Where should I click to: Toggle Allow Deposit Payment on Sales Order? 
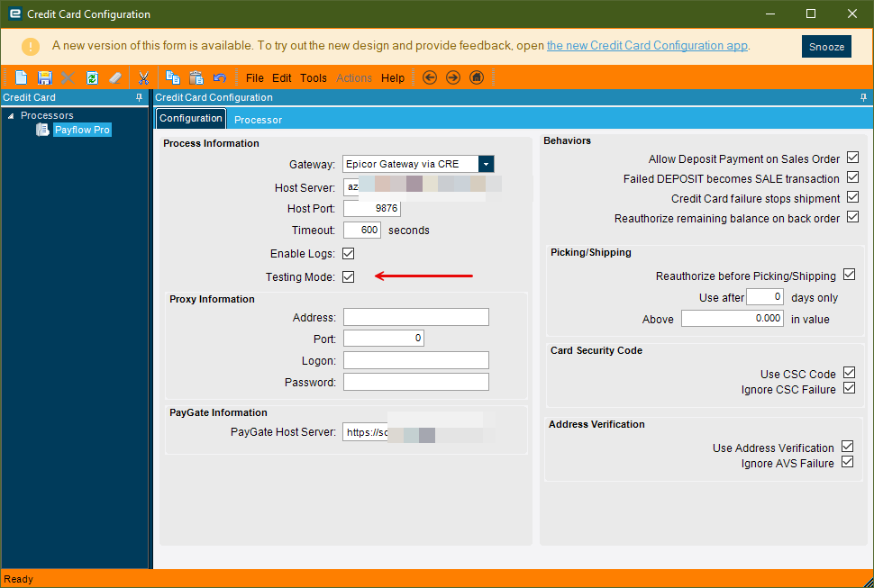[x=852, y=158]
